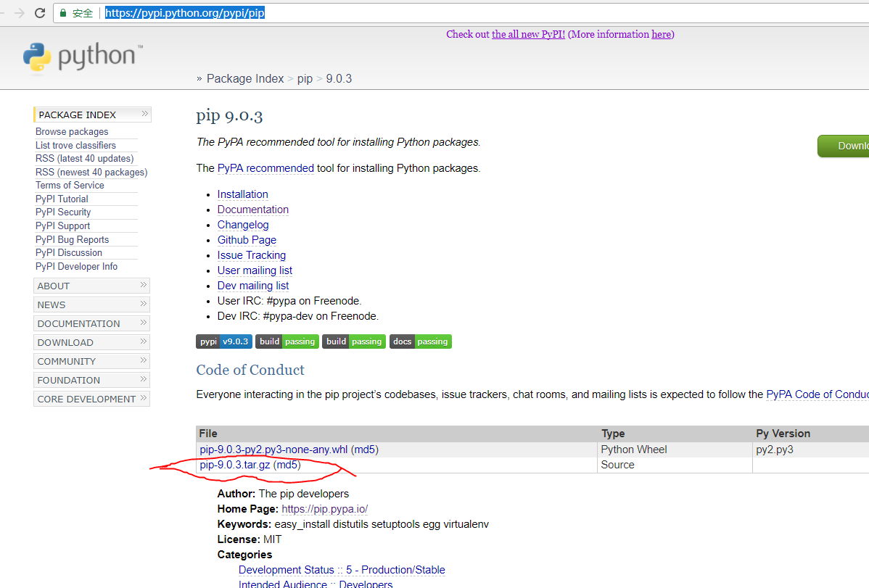This screenshot has width=869, height=588.
Task: Open PyPI Discussion
Action: click(69, 253)
